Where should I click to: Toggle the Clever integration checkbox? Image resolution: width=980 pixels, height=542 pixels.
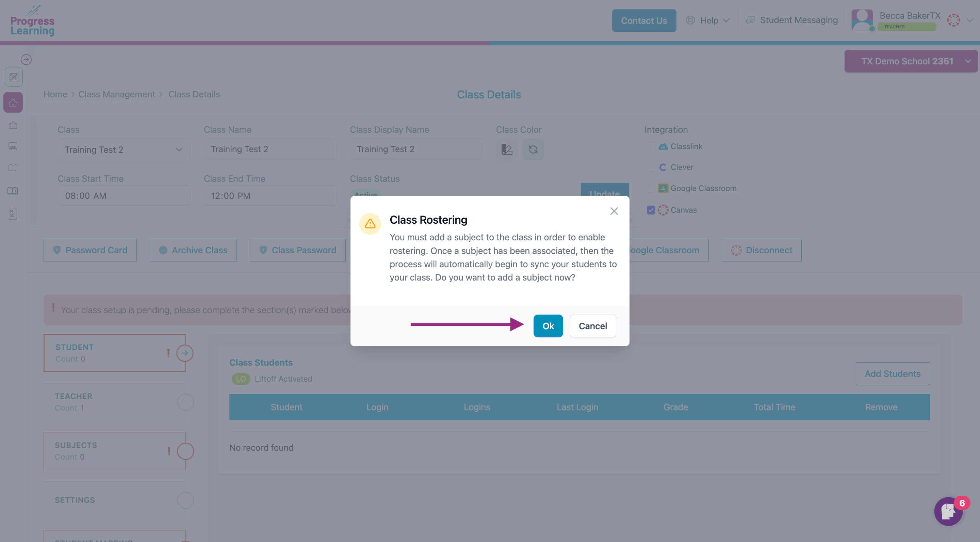pos(651,167)
